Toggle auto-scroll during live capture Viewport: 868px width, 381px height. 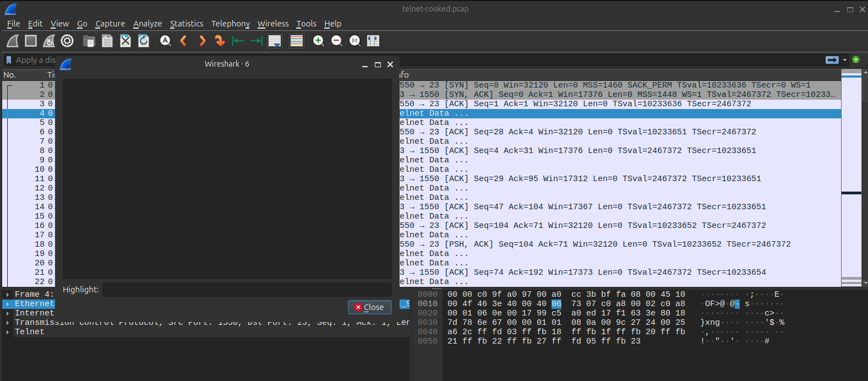coord(275,41)
